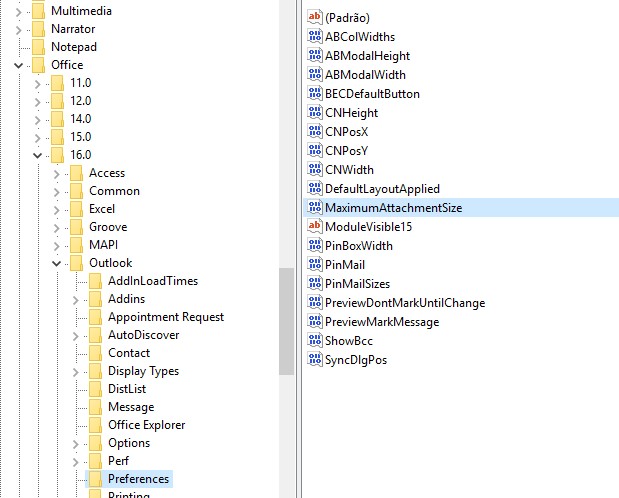
Task: Expand the Perf key
Action: pos(75,461)
